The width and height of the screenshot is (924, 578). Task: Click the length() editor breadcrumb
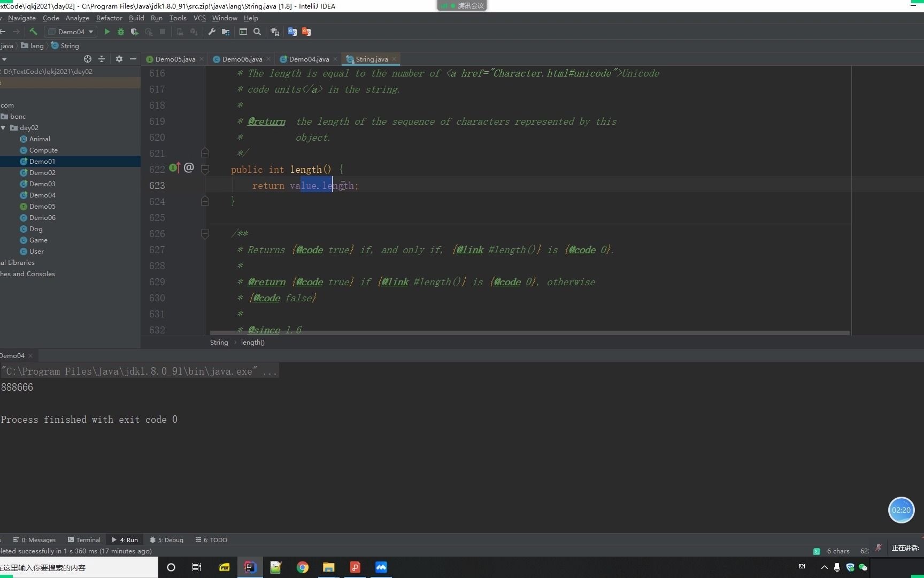pyautogui.click(x=252, y=343)
